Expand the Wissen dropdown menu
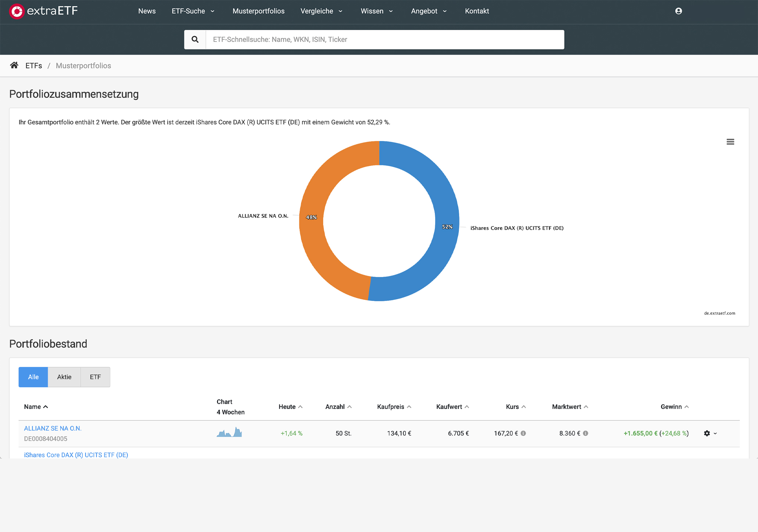The image size is (758, 532). (x=377, y=11)
